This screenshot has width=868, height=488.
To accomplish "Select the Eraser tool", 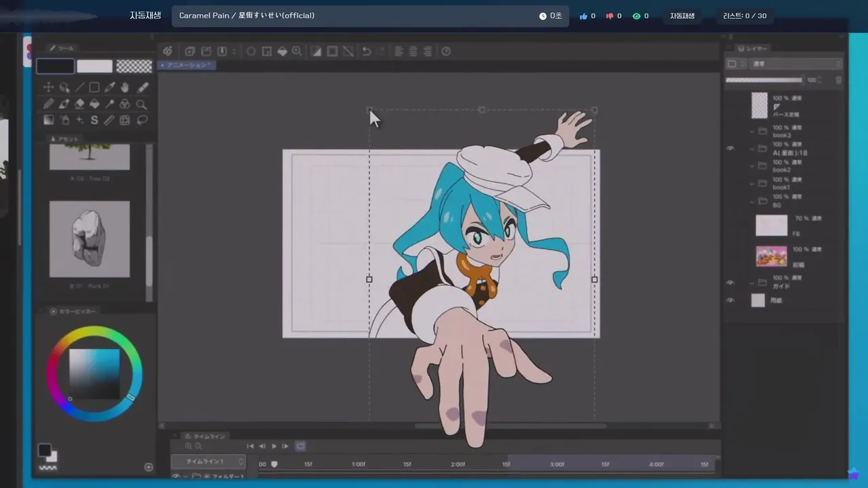I will coord(79,104).
